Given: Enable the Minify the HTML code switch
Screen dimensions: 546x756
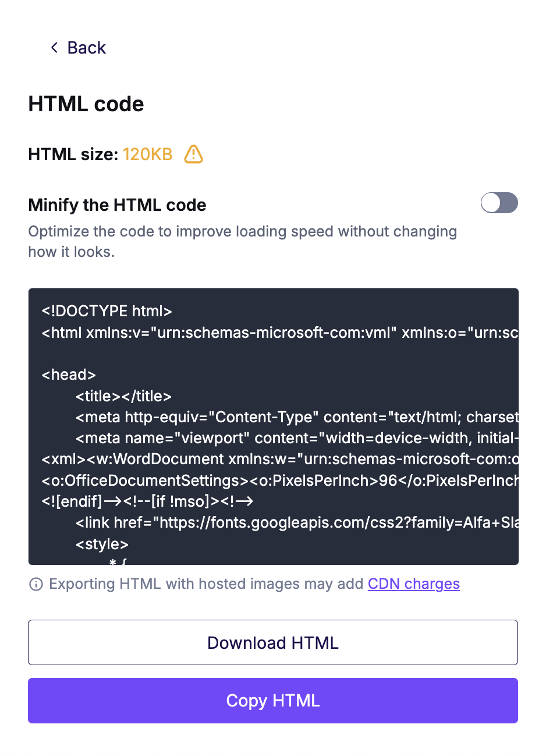Looking at the screenshot, I should 499,203.
